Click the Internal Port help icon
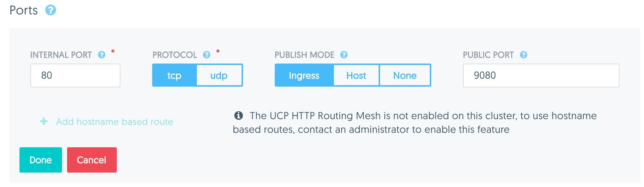644x187 pixels. click(102, 55)
